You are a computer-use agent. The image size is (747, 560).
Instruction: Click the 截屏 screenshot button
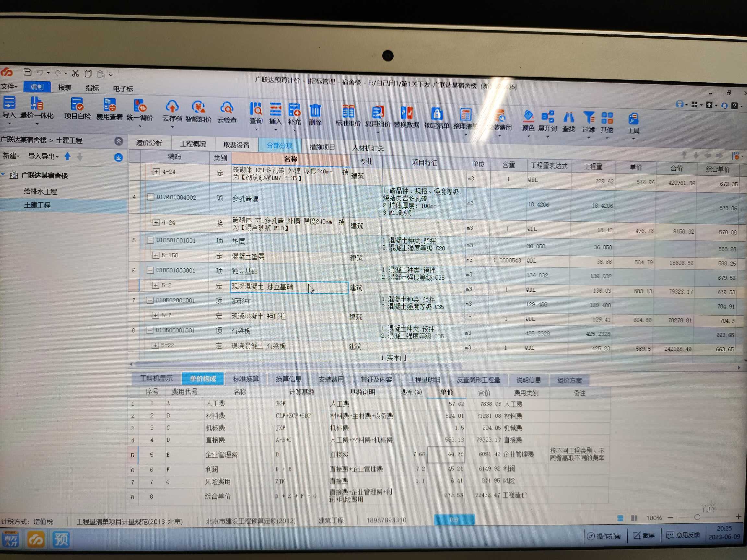tap(644, 536)
